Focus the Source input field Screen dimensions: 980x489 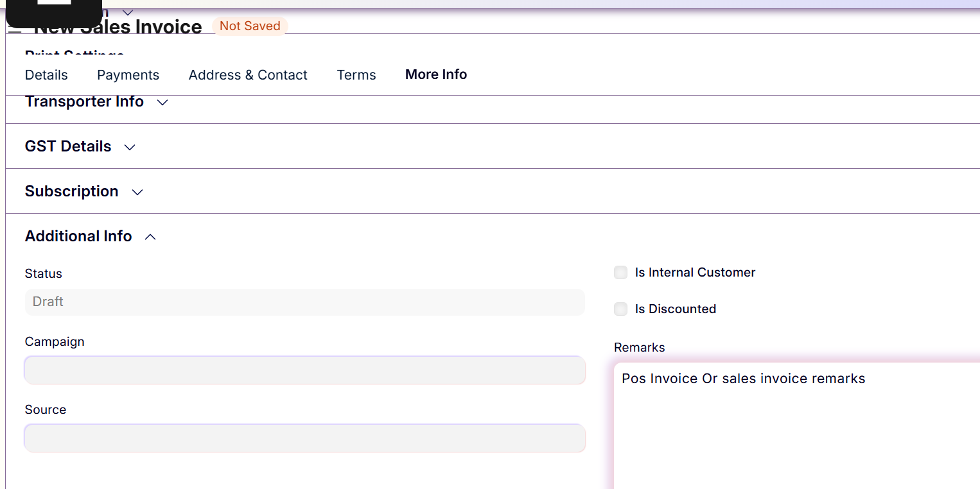(x=304, y=438)
